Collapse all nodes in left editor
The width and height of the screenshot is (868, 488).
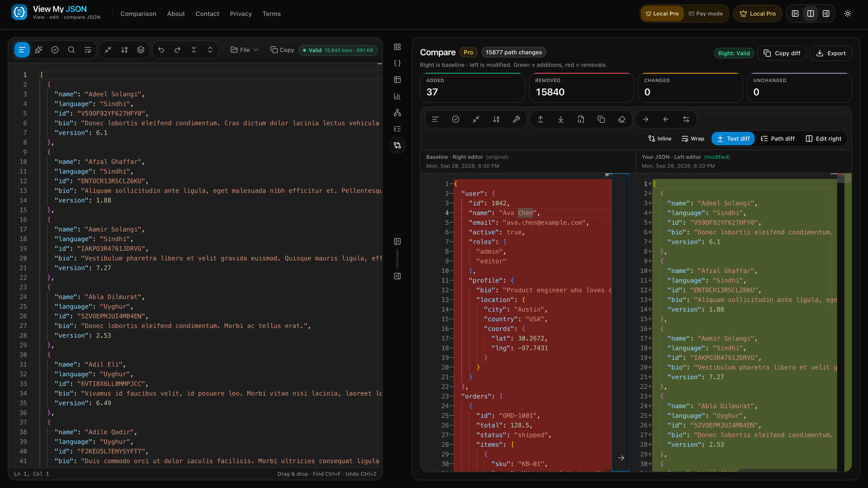[194, 50]
